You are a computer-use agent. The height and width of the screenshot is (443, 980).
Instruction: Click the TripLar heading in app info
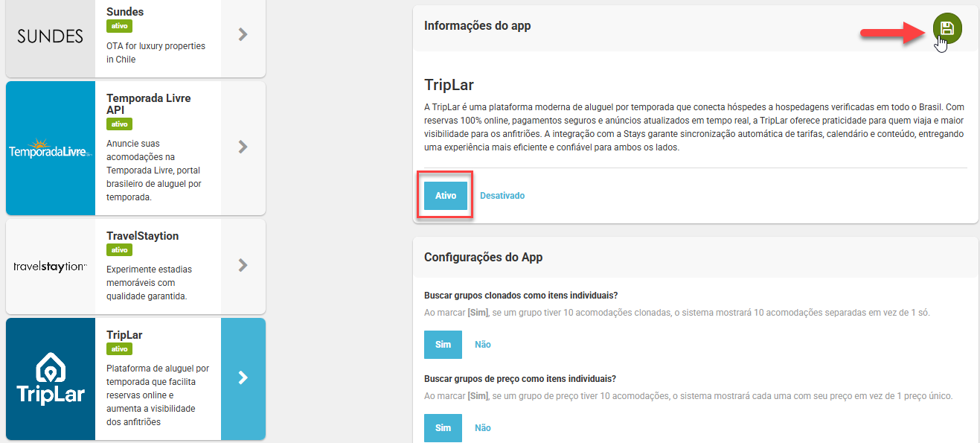coord(449,84)
